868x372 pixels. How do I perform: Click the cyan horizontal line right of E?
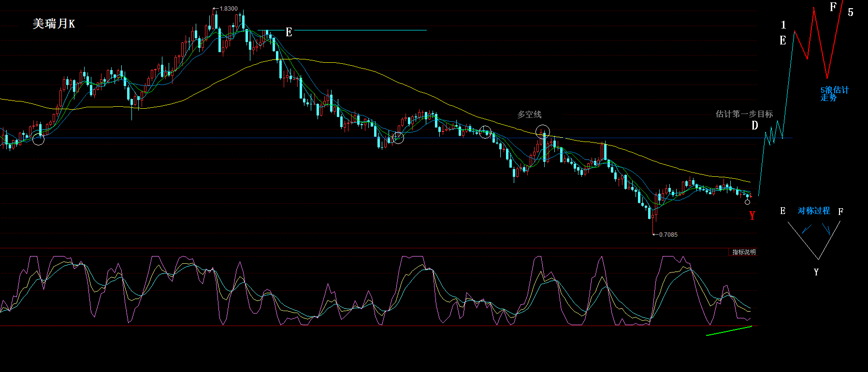coord(360,30)
